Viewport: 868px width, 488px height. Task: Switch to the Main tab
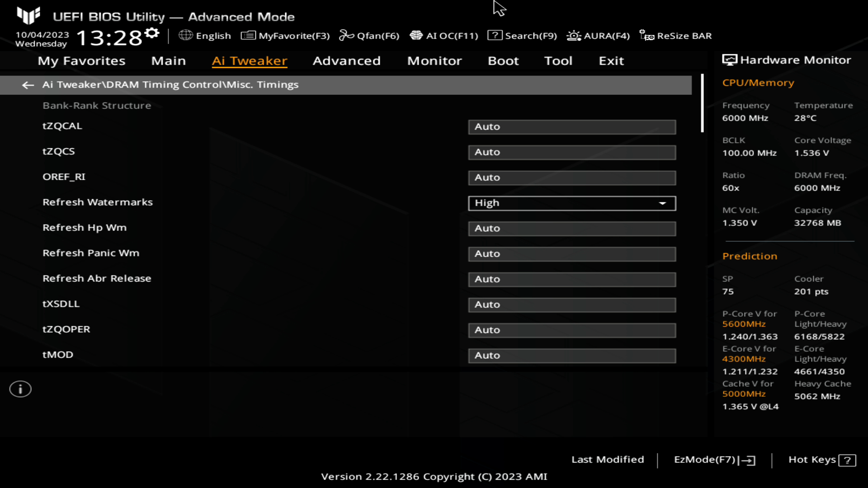[169, 61]
